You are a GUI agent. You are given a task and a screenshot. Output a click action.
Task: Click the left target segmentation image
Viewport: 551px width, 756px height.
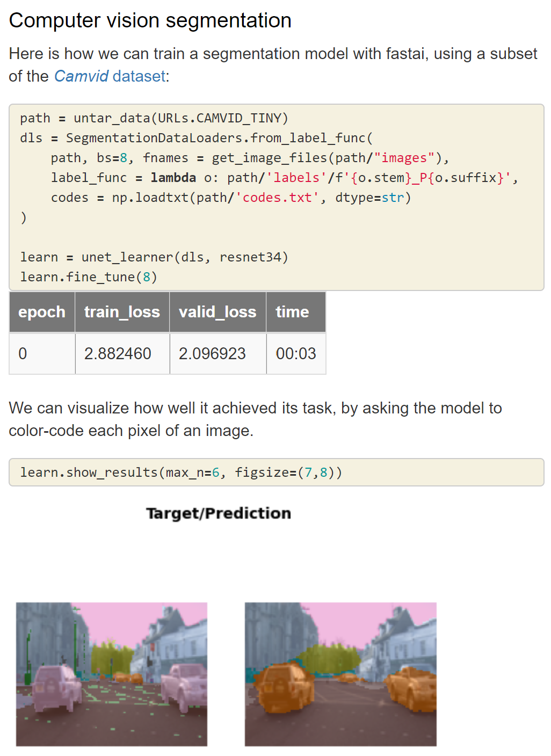coord(112,674)
